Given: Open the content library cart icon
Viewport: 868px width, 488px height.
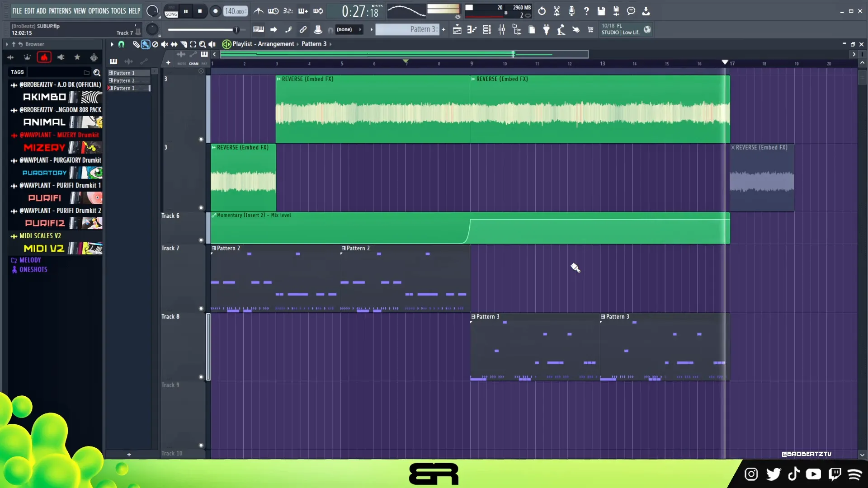Looking at the screenshot, I should coord(590,30).
